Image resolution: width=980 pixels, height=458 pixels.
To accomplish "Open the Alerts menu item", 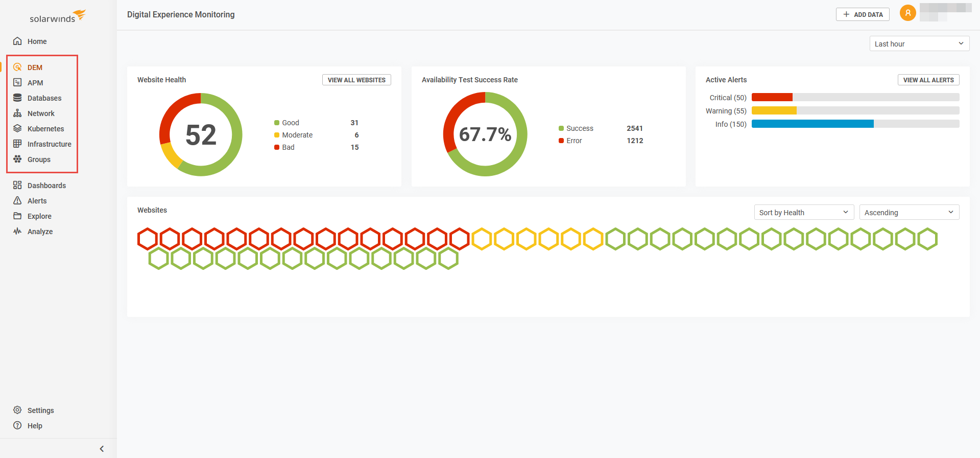I will pyautogui.click(x=37, y=201).
